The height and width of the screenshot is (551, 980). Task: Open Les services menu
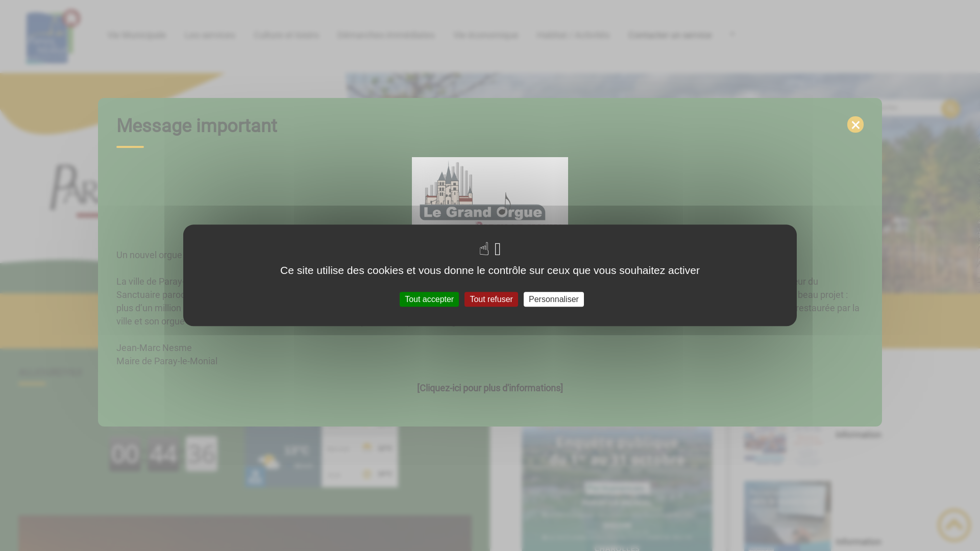tap(210, 35)
